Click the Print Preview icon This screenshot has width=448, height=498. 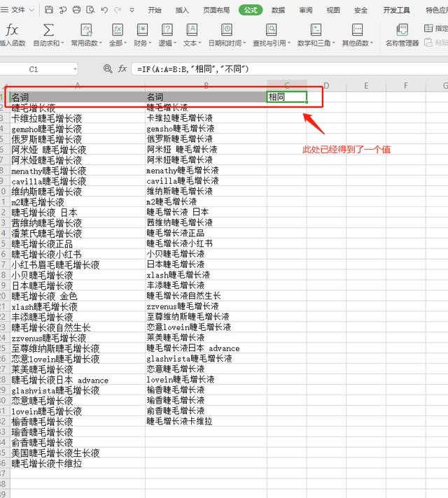90,10
